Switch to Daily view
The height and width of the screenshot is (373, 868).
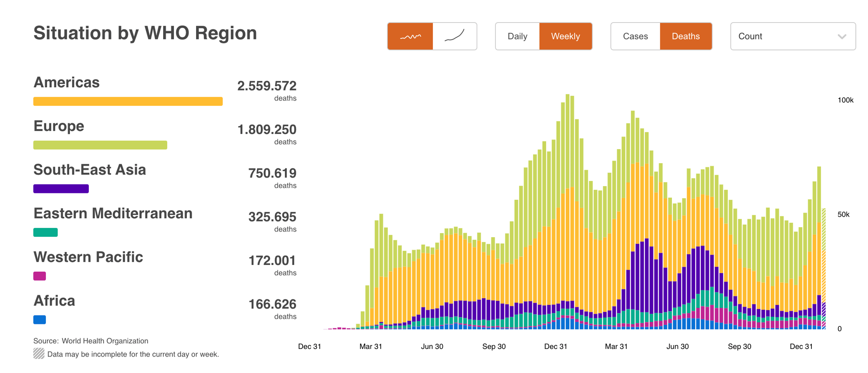click(x=517, y=36)
